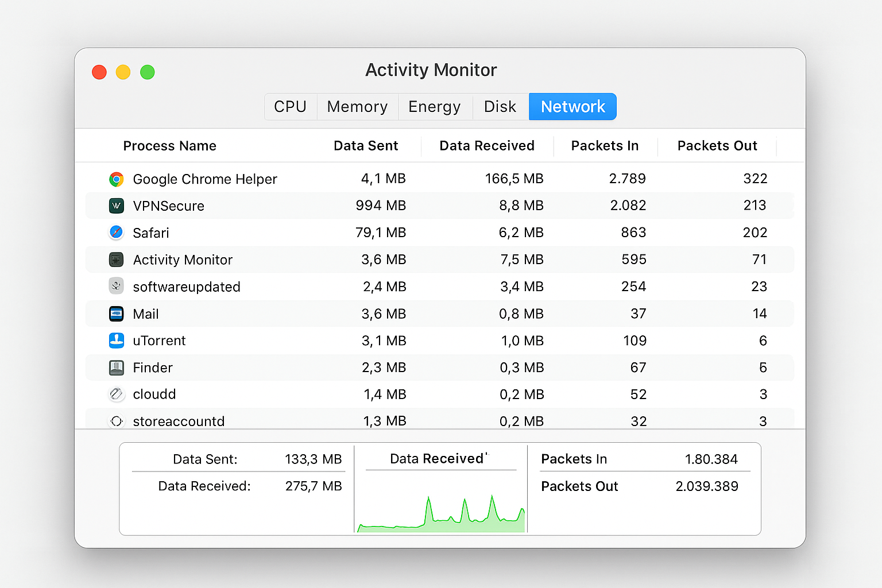This screenshot has height=588, width=882.
Task: Click the 4,1 MB data sent value
Action: click(384, 179)
